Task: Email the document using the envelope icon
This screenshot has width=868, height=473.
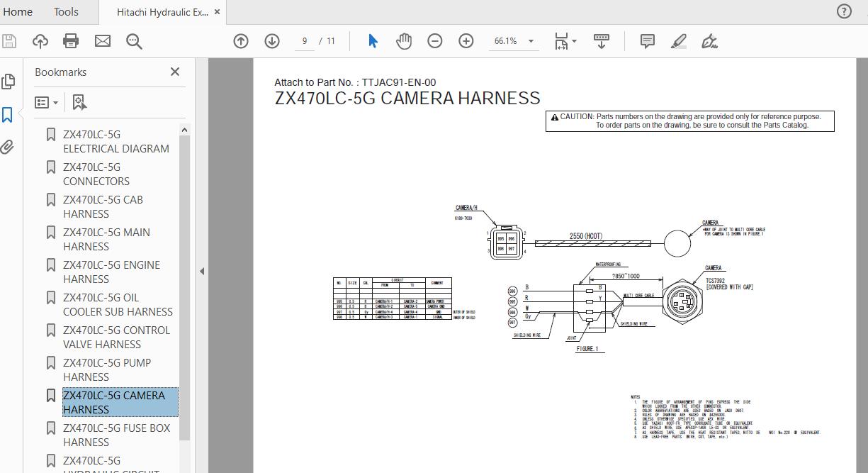Action: pos(102,40)
